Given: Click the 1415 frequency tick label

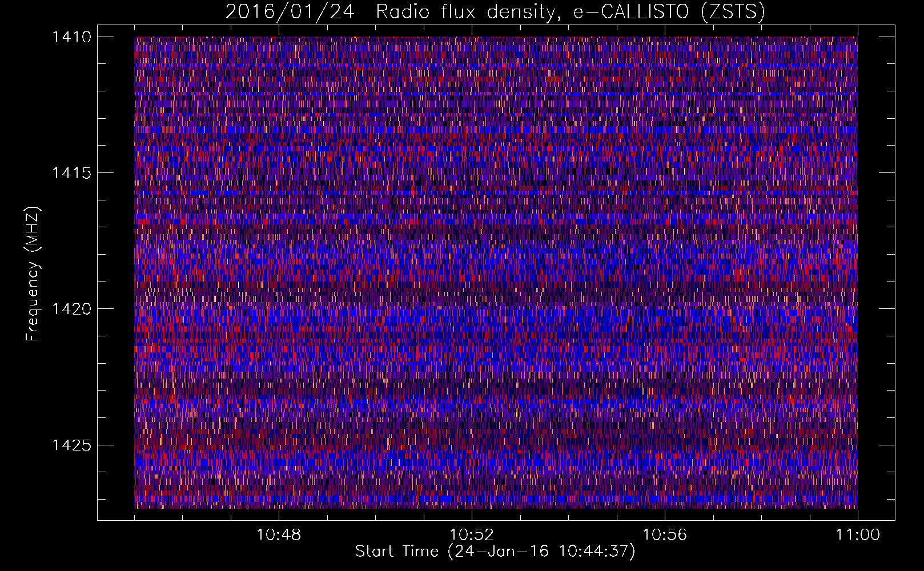Looking at the screenshot, I should [72, 173].
